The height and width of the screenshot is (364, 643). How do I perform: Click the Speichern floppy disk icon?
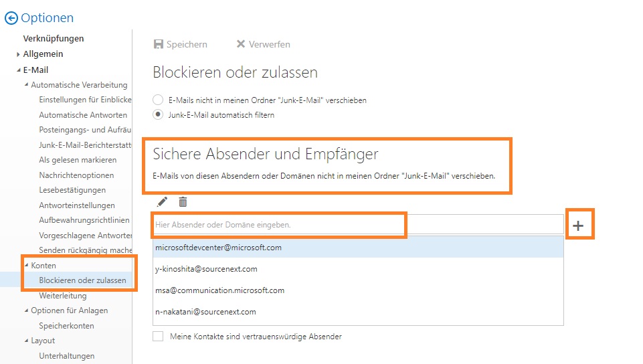(159, 44)
